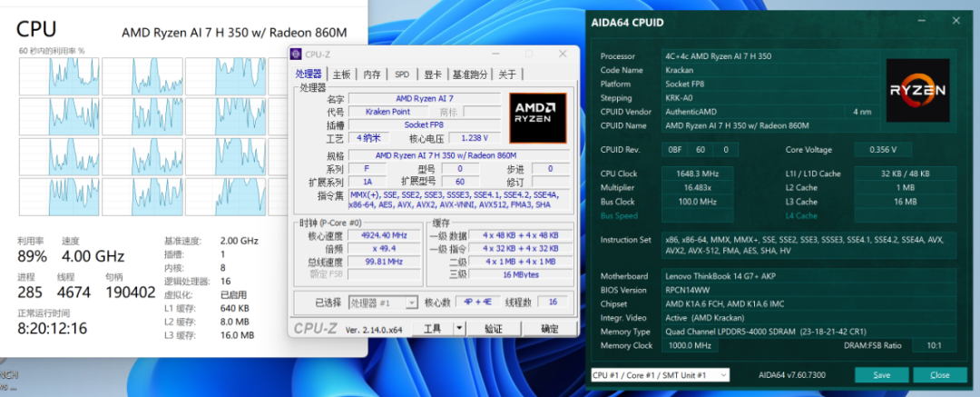This screenshot has width=980, height=397.
Task: Click the 插槽 field Socket FP8 in CPU-Z
Action: (x=425, y=124)
